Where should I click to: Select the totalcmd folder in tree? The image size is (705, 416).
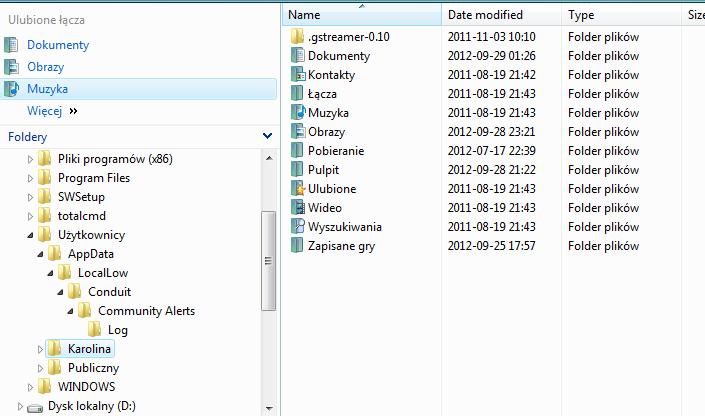pos(82,216)
